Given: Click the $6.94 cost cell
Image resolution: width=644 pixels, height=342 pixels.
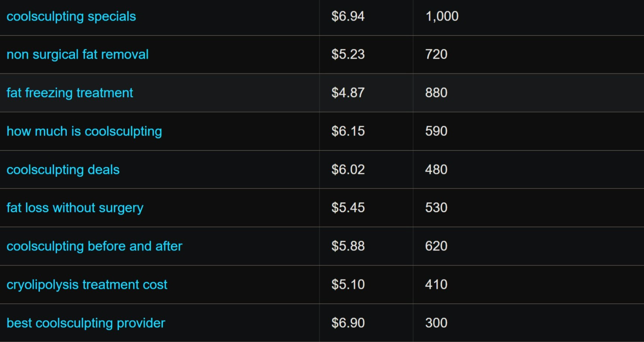Looking at the screenshot, I should click(348, 16).
